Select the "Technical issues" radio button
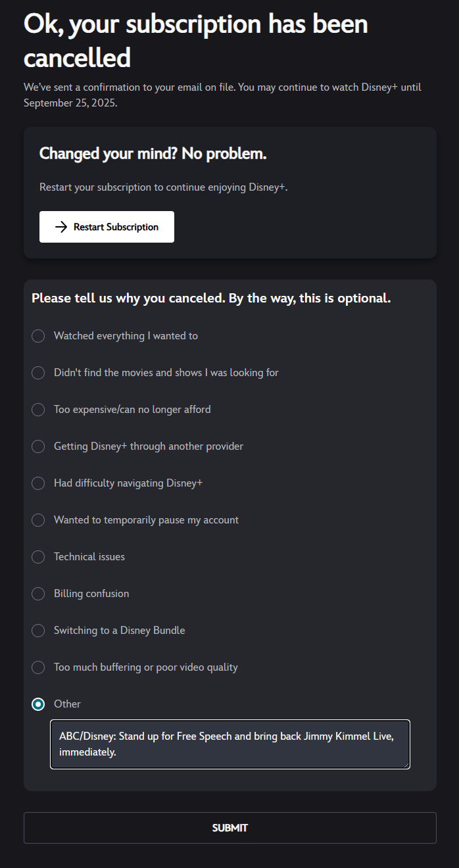Image resolution: width=459 pixels, height=868 pixels. [x=39, y=557]
